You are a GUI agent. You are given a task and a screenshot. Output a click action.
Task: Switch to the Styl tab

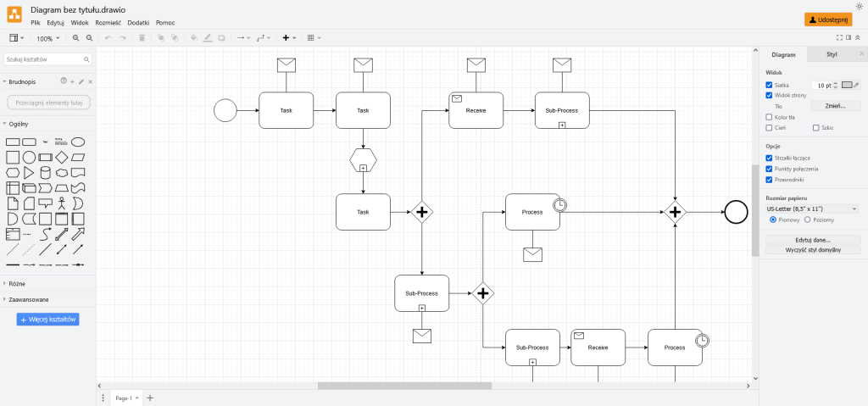coord(832,54)
